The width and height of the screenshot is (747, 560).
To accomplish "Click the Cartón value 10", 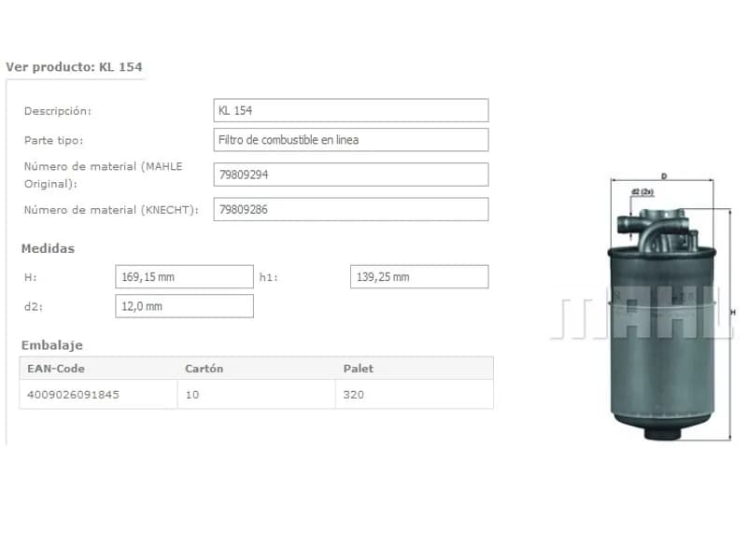I will 192,395.
